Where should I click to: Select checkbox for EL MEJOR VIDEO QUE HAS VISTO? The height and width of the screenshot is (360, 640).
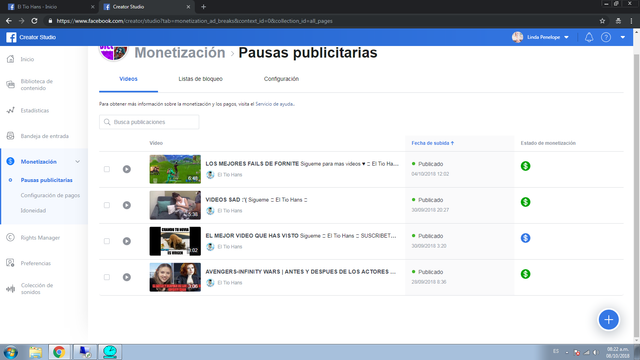(107, 241)
